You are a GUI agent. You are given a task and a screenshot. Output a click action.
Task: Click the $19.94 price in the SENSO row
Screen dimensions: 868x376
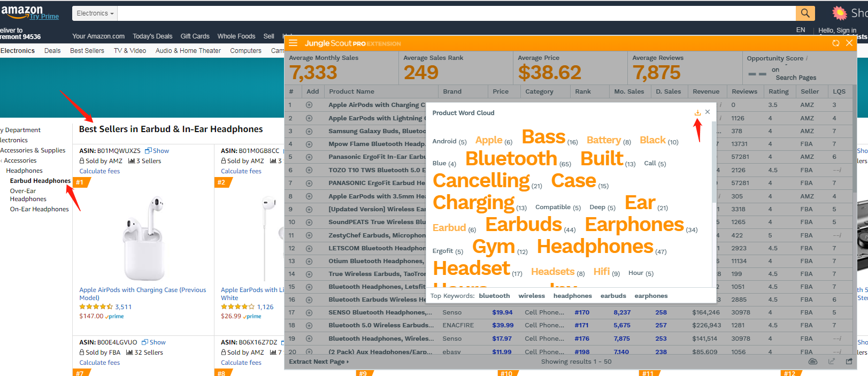[502, 312]
